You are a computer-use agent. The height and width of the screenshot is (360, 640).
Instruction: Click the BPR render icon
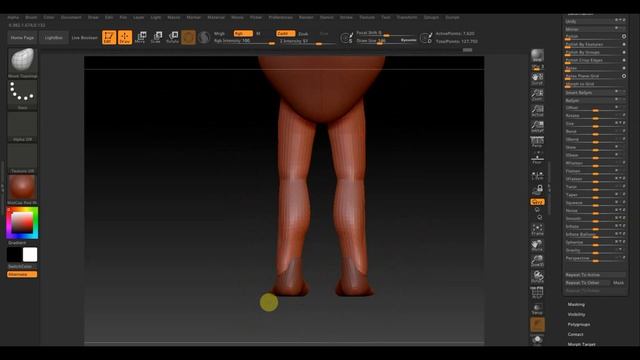[537, 56]
